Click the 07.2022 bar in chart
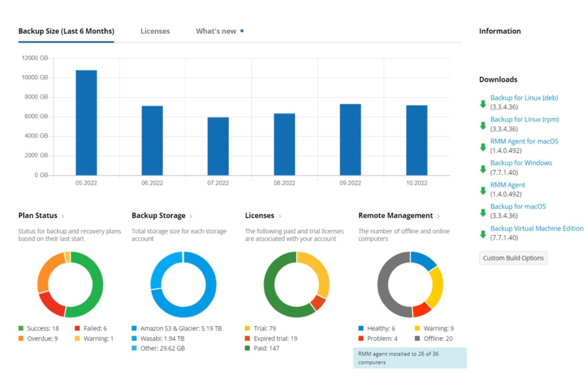The width and height of the screenshot is (588, 392). coord(218,146)
